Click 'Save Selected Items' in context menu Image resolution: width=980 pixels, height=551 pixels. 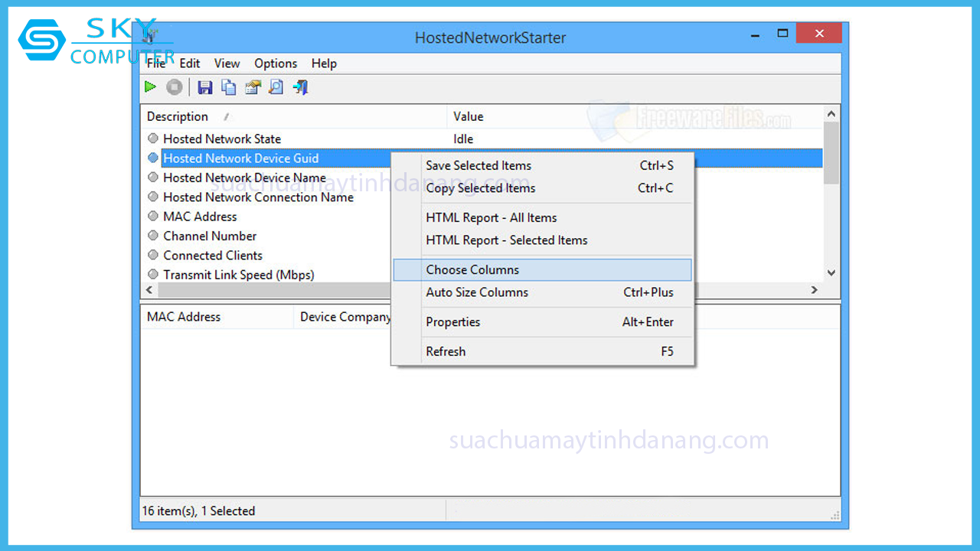pos(479,165)
